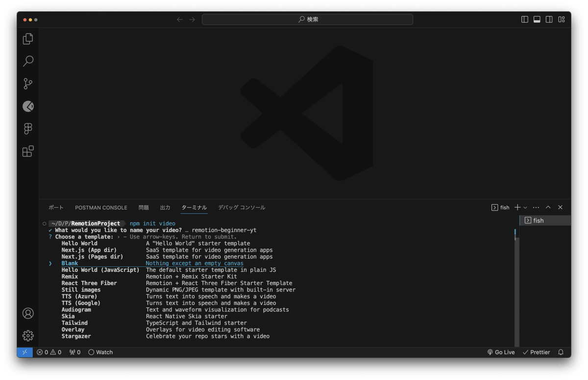
Task: Switch to the 出力 tab
Action: [x=165, y=208]
